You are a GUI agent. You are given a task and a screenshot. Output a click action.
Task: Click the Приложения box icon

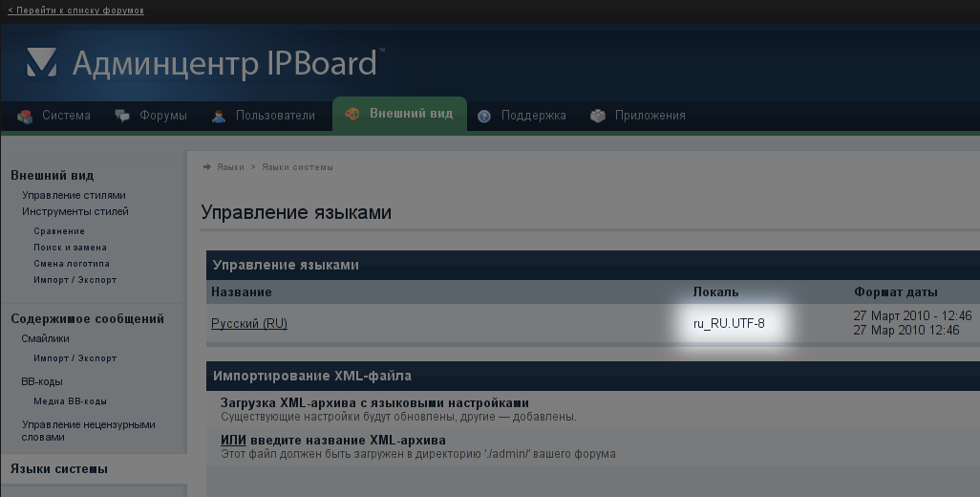pyautogui.click(x=598, y=116)
